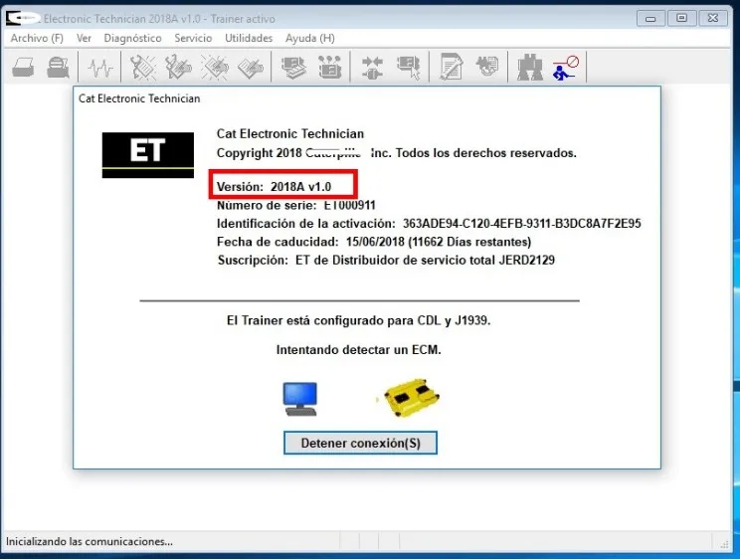Click the Print Preview toolbar icon
740x560 pixels.
point(58,67)
